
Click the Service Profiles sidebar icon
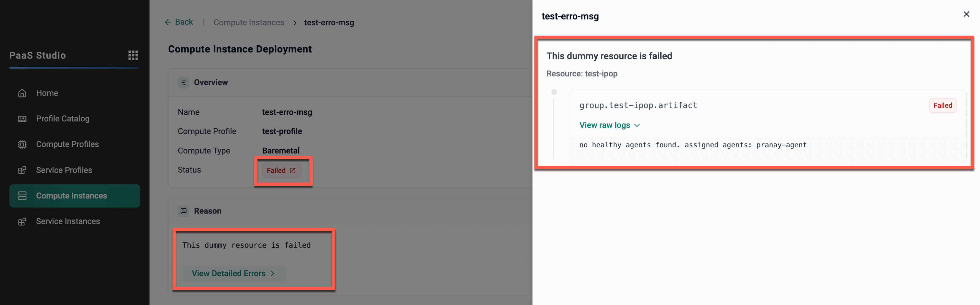[x=22, y=170]
